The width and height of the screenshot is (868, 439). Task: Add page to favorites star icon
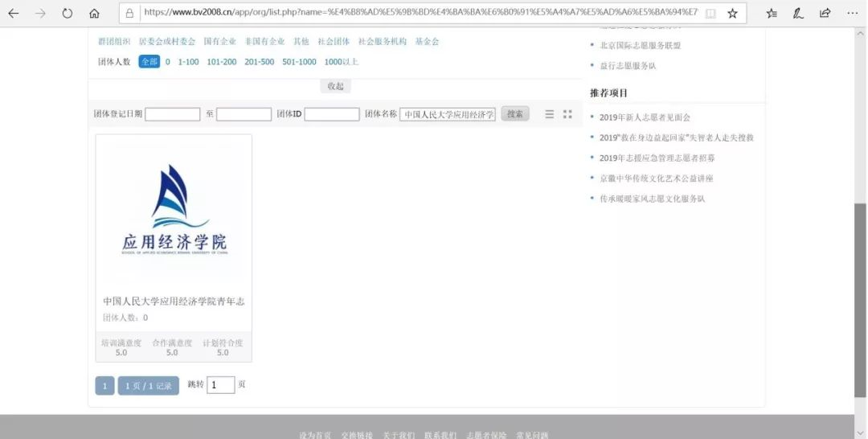pyautogui.click(x=732, y=14)
